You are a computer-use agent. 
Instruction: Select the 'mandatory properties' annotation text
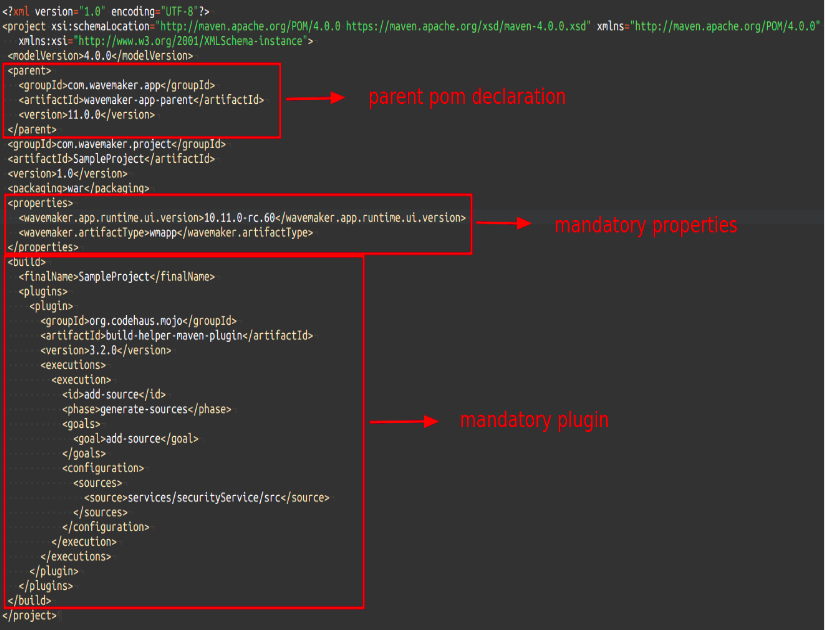pos(645,225)
